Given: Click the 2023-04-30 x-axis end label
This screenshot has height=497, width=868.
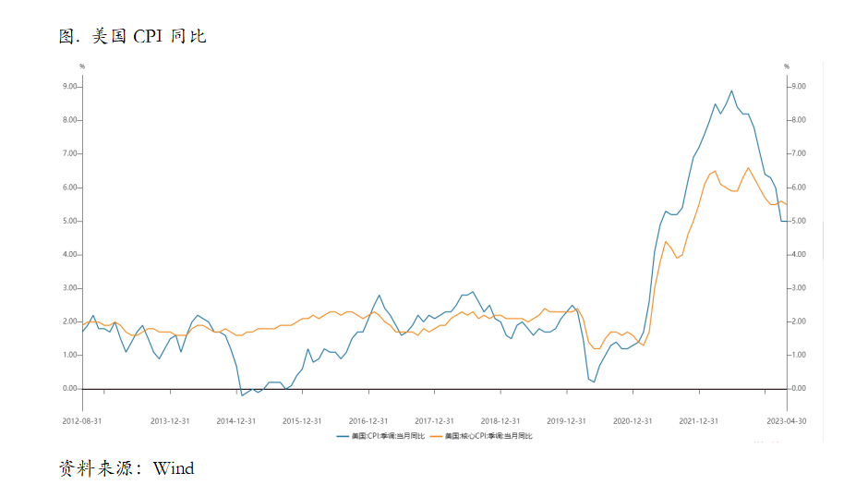Looking at the screenshot, I should pos(787,421).
